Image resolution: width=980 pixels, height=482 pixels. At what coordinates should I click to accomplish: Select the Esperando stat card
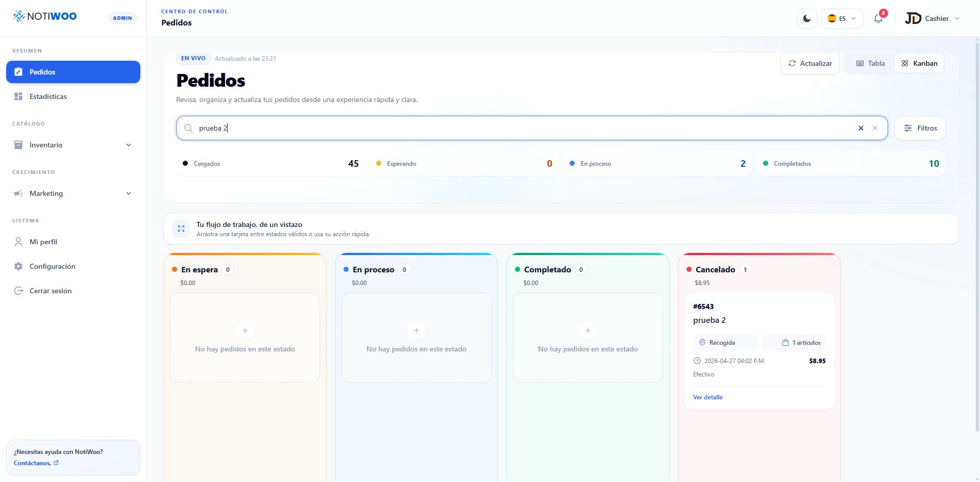click(x=464, y=164)
